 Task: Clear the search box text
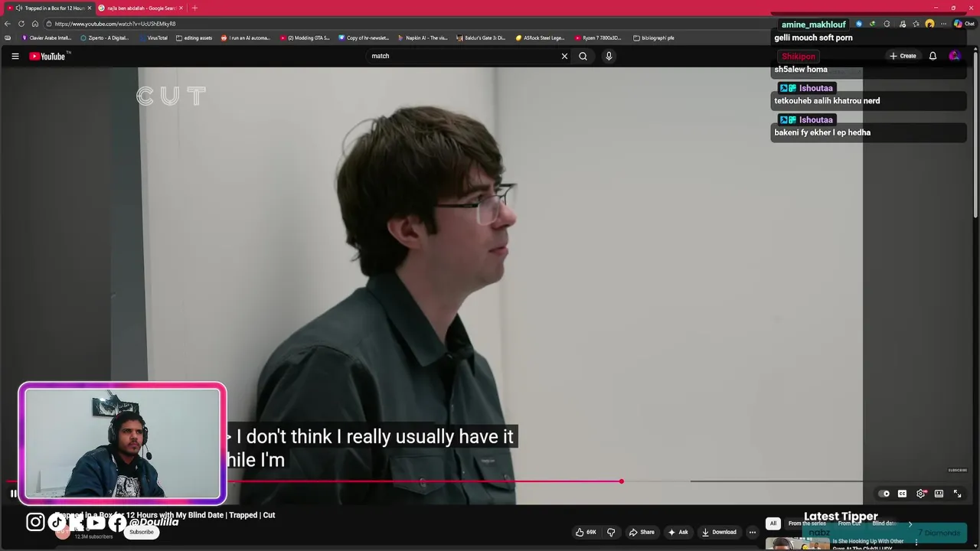point(564,56)
